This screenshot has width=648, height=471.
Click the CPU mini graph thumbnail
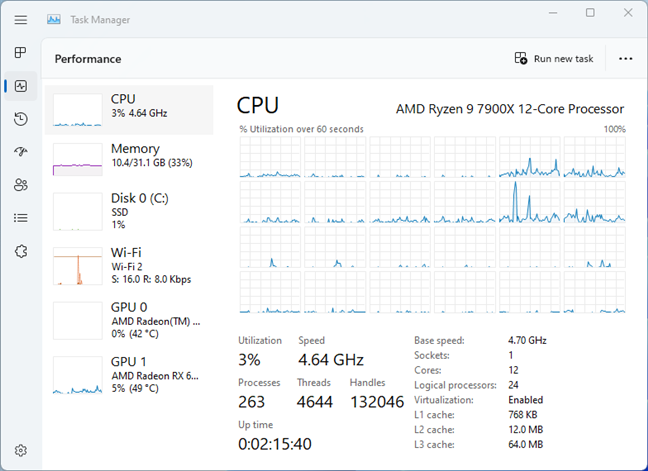(x=78, y=110)
